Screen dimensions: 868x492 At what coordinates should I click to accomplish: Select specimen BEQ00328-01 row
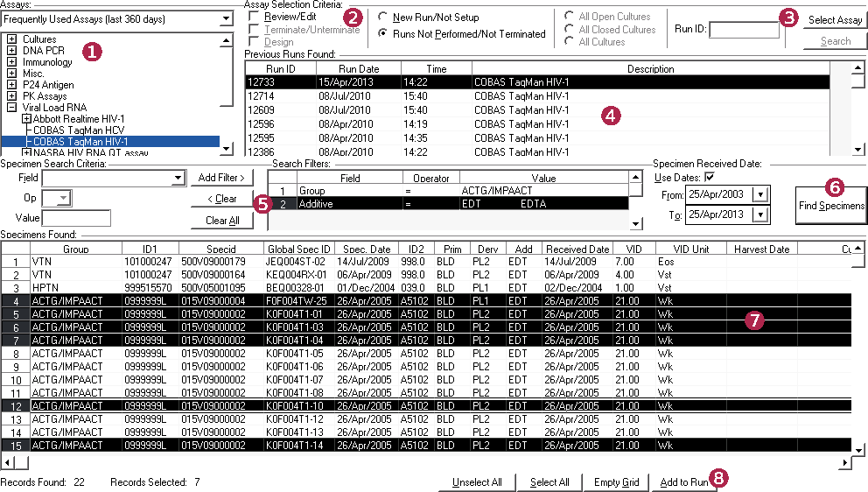pyautogui.click(x=426, y=288)
